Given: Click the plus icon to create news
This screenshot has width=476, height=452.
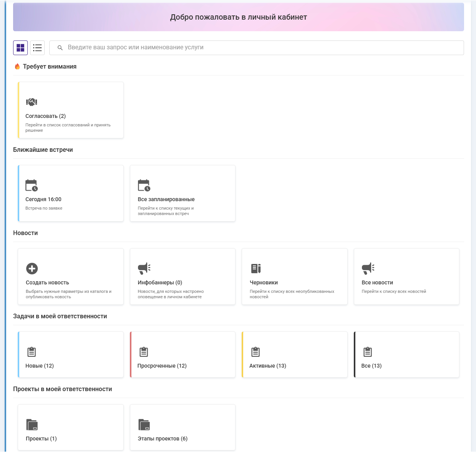Looking at the screenshot, I should [x=32, y=269].
